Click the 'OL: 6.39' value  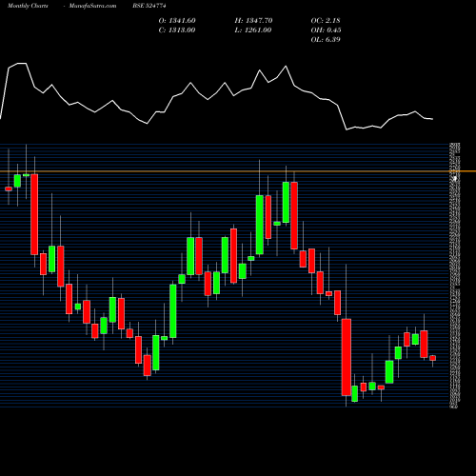click(x=326, y=40)
